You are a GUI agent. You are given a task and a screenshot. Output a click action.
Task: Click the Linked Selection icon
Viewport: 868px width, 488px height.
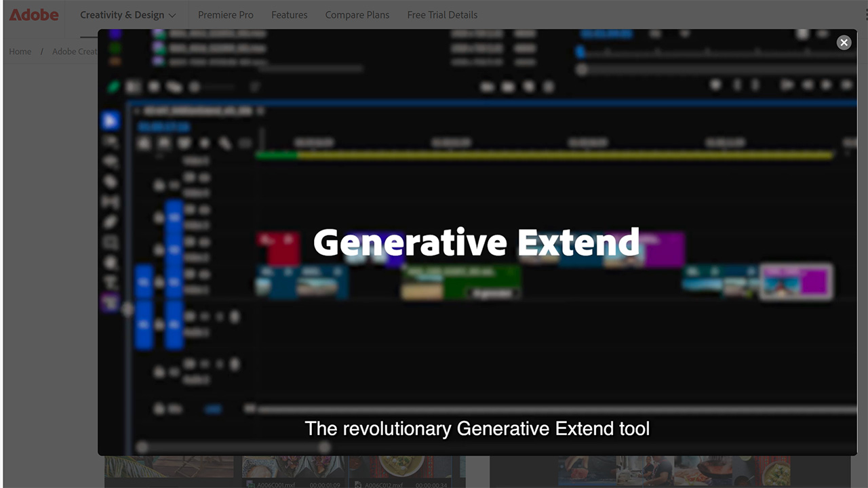[185, 143]
